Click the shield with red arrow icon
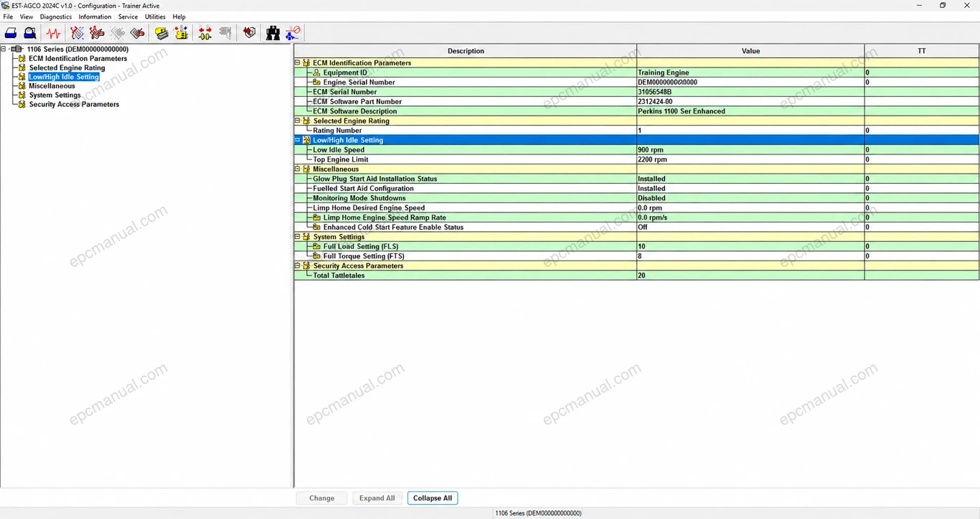The image size is (980, 519). coord(249,33)
